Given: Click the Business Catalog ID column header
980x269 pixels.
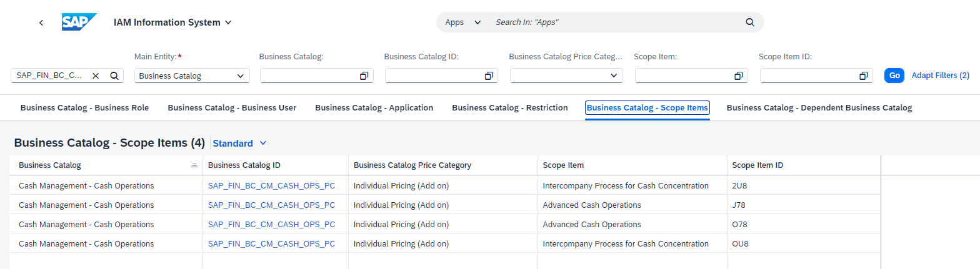Looking at the screenshot, I should [x=276, y=165].
